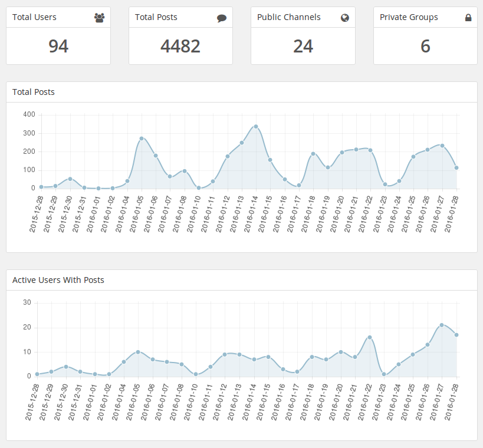Click the total posts value 4482

(180, 46)
